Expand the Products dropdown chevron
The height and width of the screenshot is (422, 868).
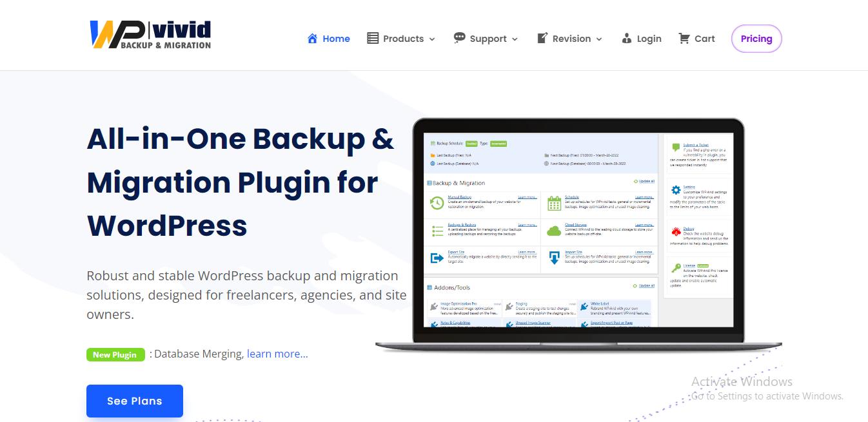click(x=432, y=39)
